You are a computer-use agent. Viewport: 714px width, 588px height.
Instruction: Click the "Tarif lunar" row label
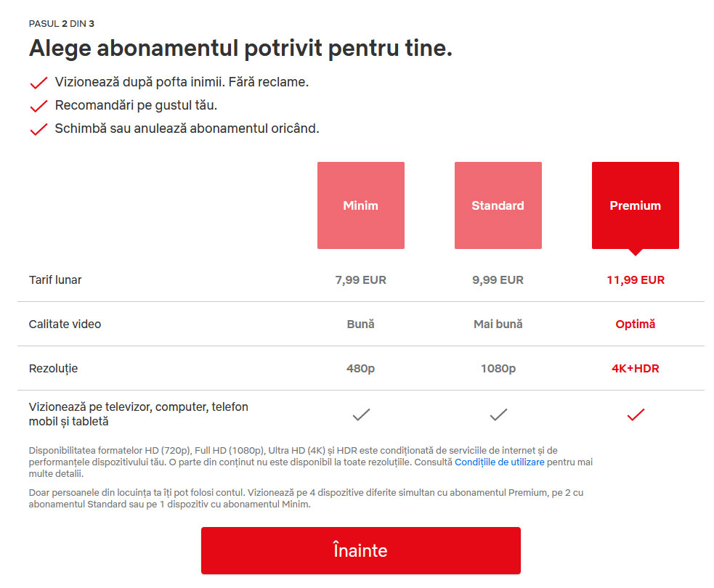[x=56, y=279]
